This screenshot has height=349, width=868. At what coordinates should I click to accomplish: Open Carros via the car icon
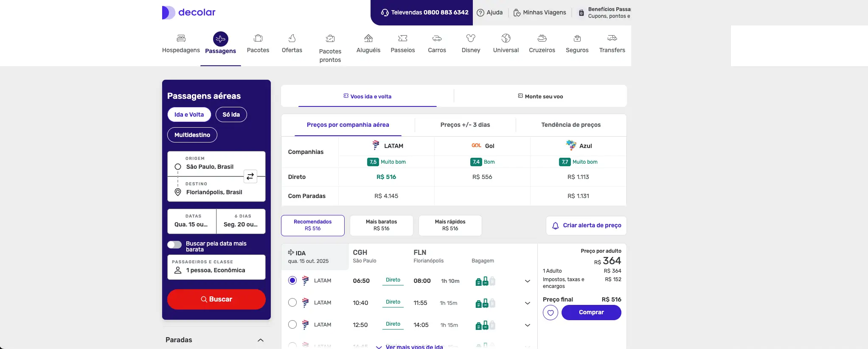point(437,39)
